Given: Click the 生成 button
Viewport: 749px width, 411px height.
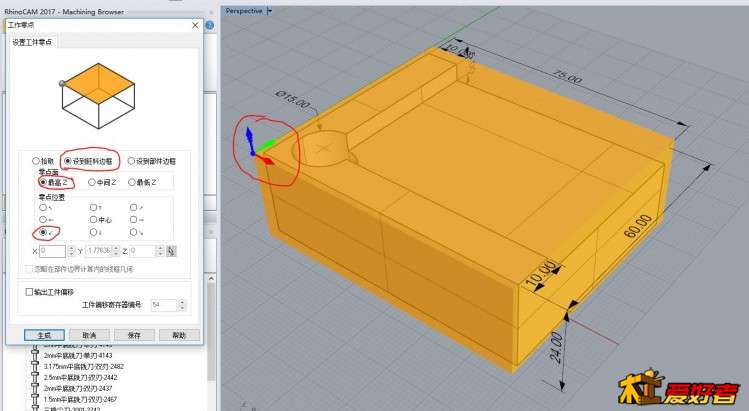Looking at the screenshot, I should [44, 335].
